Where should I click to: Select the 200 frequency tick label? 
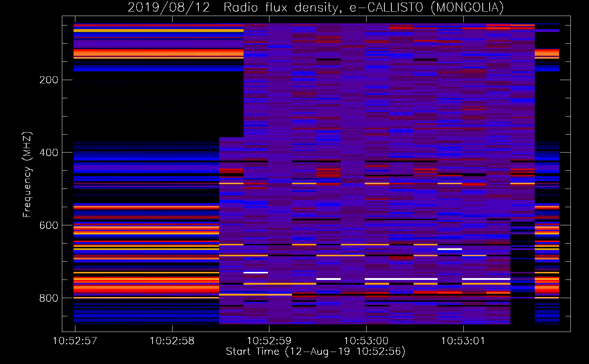coord(49,80)
